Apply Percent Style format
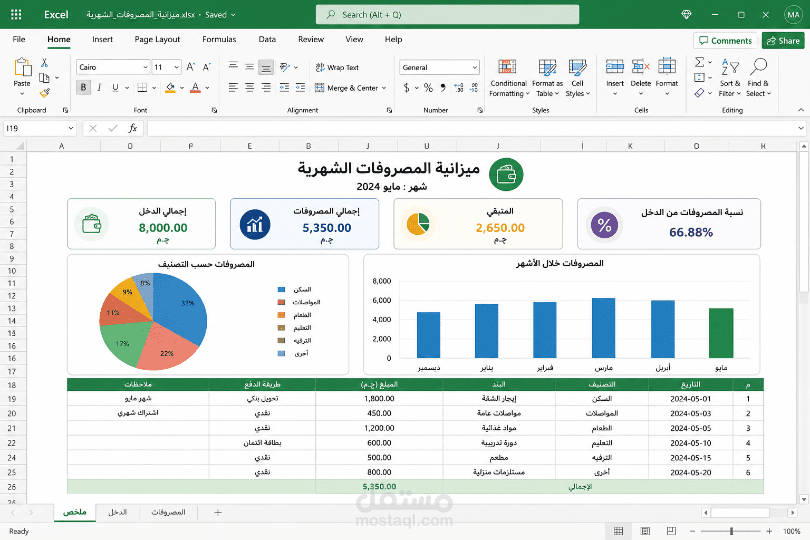 (428, 88)
